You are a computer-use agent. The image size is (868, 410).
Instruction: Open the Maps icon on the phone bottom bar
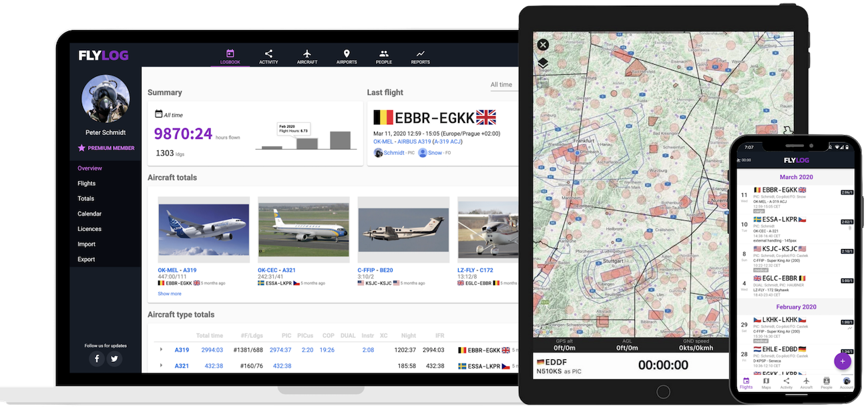click(x=766, y=383)
